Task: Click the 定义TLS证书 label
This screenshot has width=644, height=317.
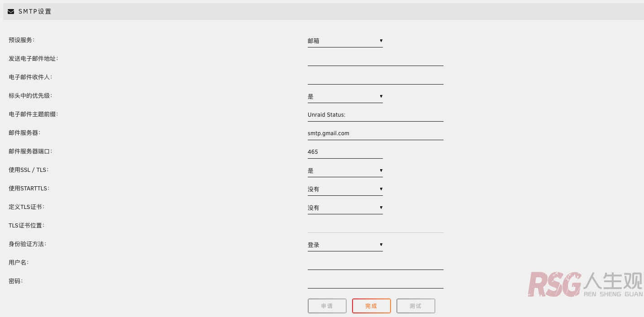Action: 27,207
